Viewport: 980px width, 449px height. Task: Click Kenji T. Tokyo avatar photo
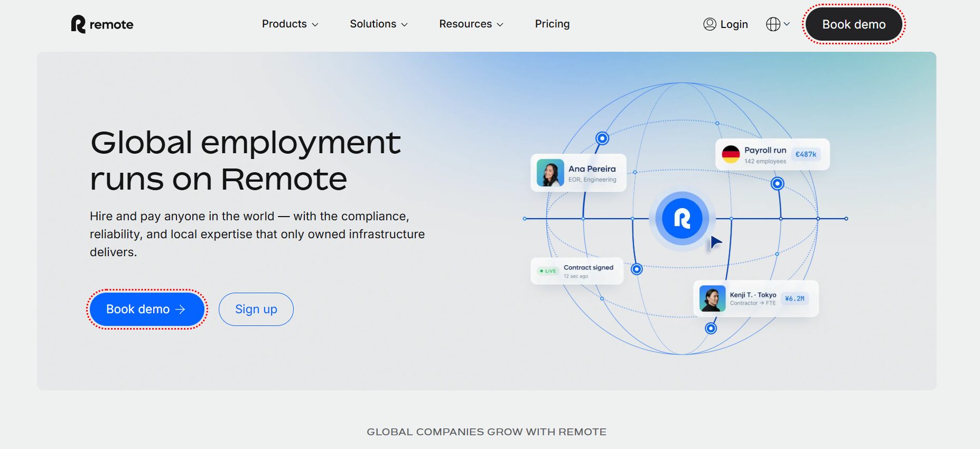click(x=712, y=298)
